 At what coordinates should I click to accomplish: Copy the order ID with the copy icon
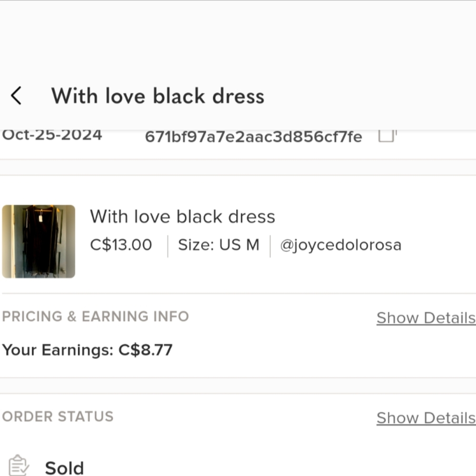pos(387,136)
